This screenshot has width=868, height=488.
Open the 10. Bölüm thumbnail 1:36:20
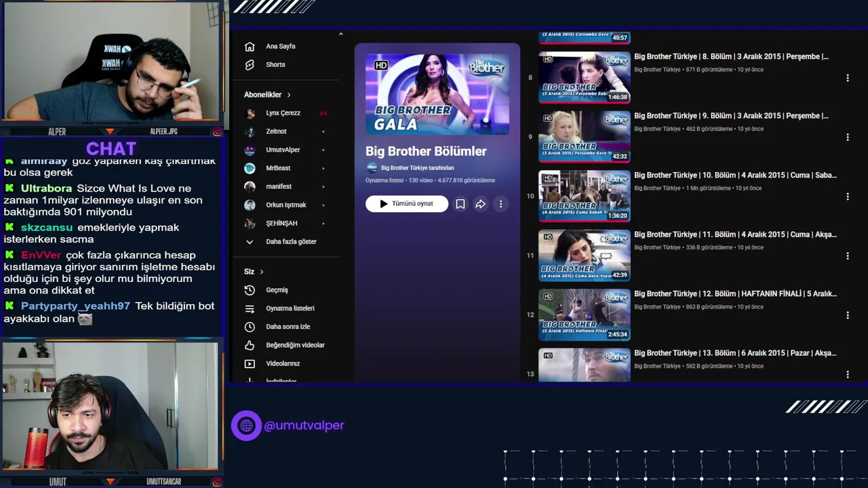pos(585,196)
